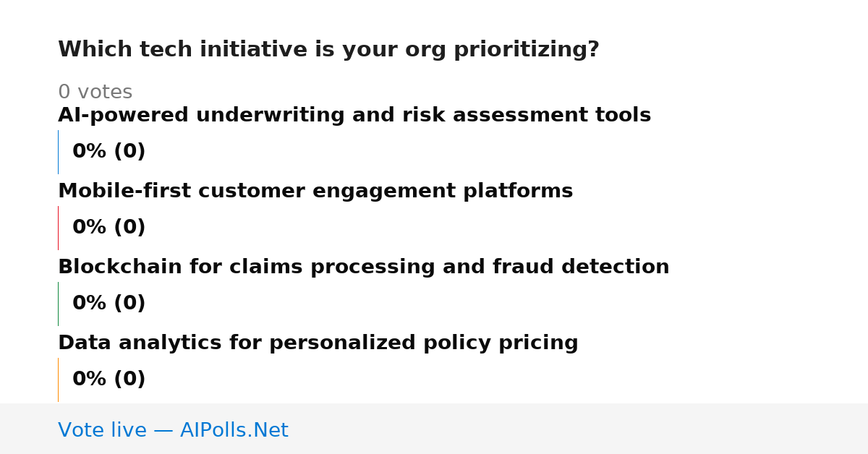This screenshot has height=454, width=868.
Task: Click the green result bar for Blockchain option
Action: (x=58, y=304)
